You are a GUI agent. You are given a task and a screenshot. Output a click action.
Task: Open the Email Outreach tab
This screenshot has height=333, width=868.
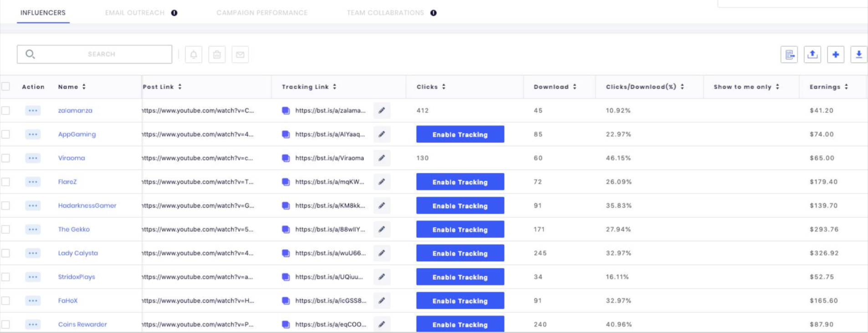pos(135,13)
